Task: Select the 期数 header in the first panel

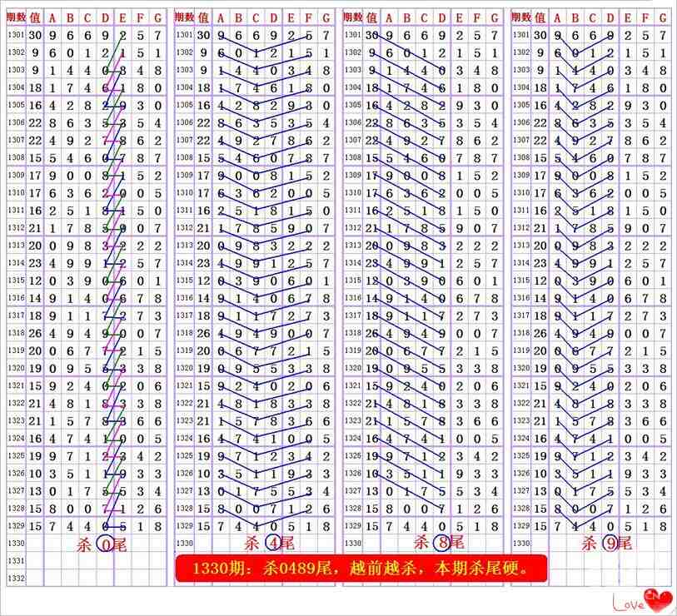Action: point(16,17)
